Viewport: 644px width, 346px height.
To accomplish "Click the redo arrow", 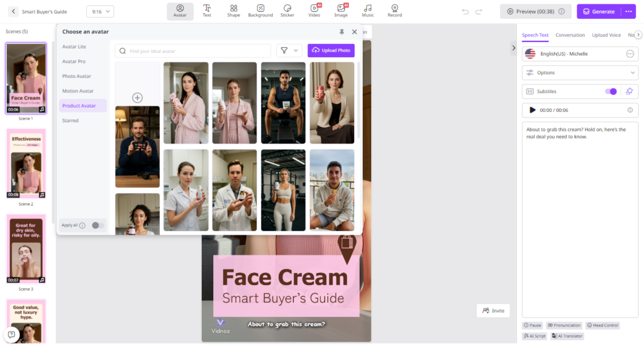I will [x=479, y=11].
